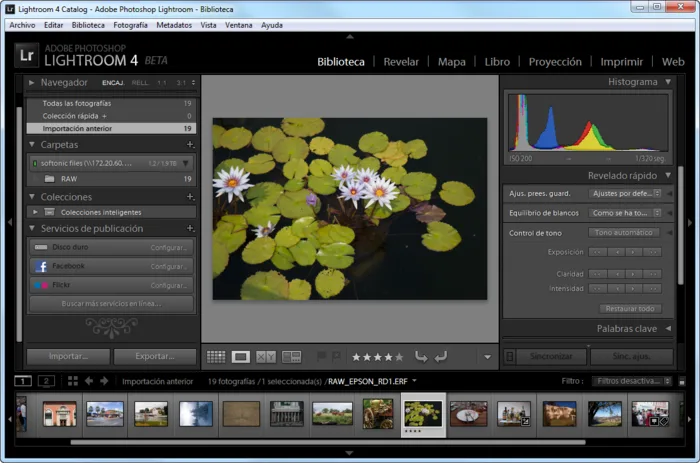Rotate photo counterclockwise icon
The width and height of the screenshot is (700, 463).
[421, 356]
